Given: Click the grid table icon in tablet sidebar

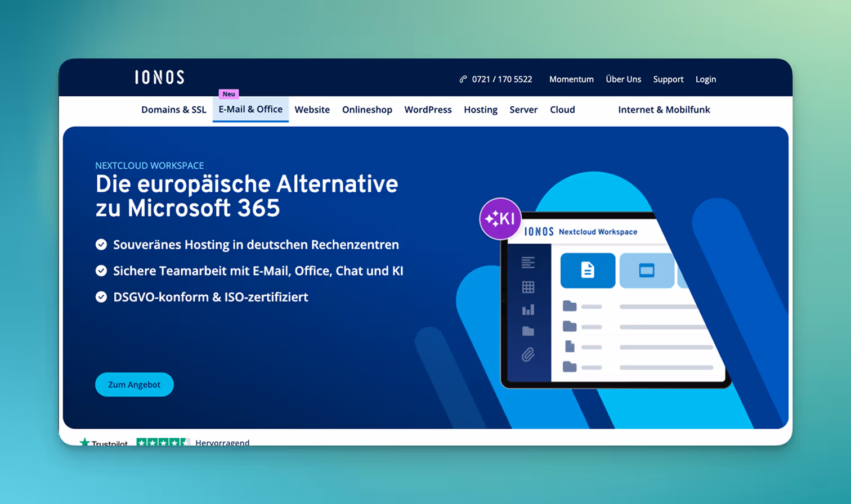Looking at the screenshot, I should point(528,287).
